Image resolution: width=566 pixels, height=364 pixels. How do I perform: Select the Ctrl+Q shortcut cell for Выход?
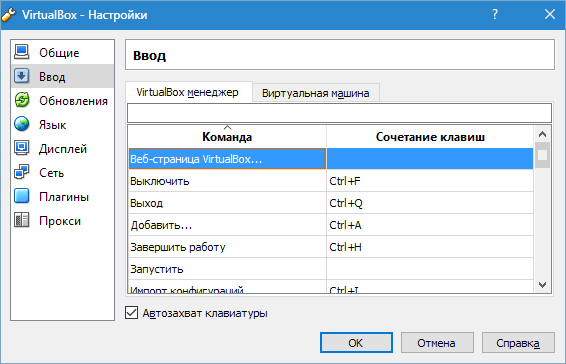pyautogui.click(x=430, y=203)
